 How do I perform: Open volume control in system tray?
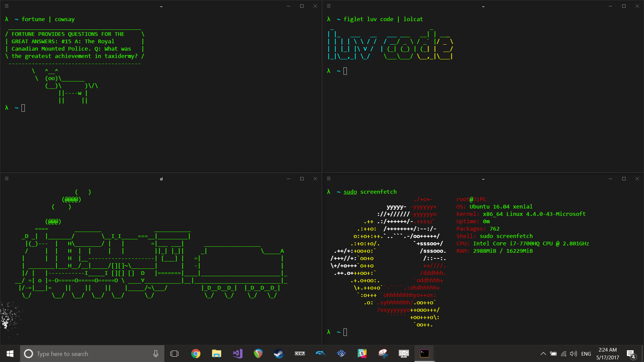573,354
